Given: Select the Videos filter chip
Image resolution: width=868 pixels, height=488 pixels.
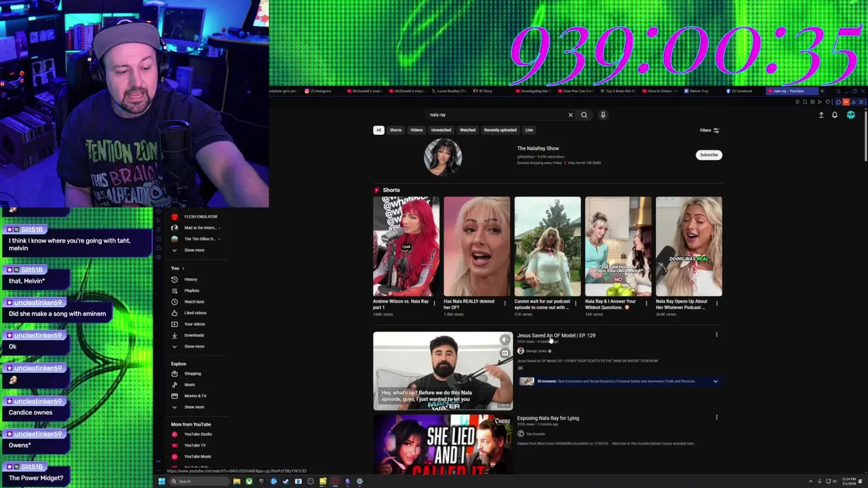Looking at the screenshot, I should (x=416, y=130).
